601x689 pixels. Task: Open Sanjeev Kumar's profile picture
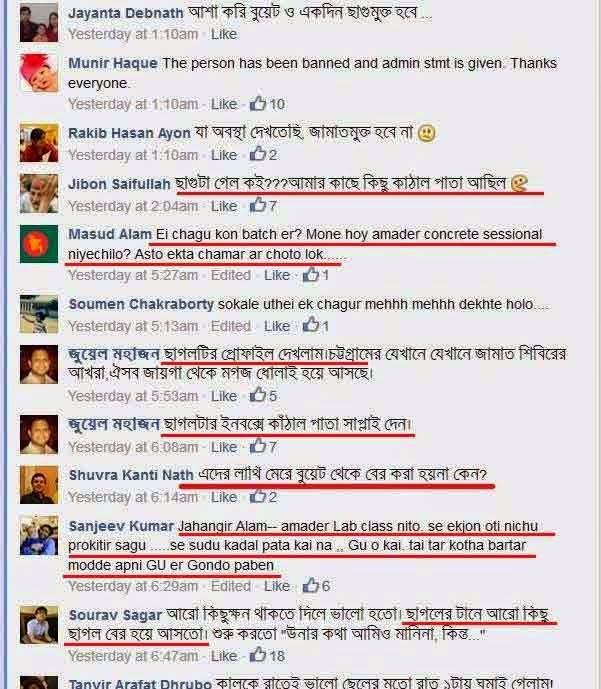39,535
